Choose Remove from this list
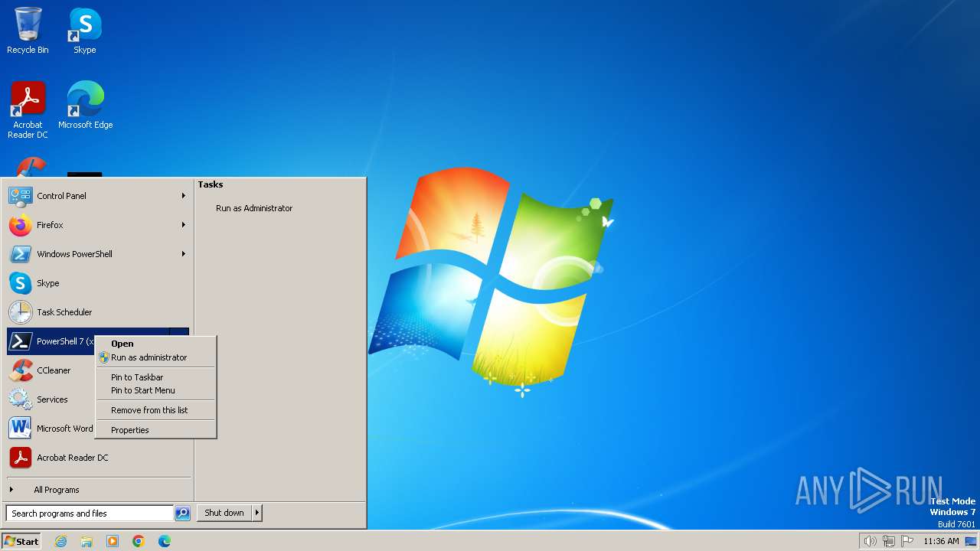The height and width of the screenshot is (551, 980). [155, 410]
